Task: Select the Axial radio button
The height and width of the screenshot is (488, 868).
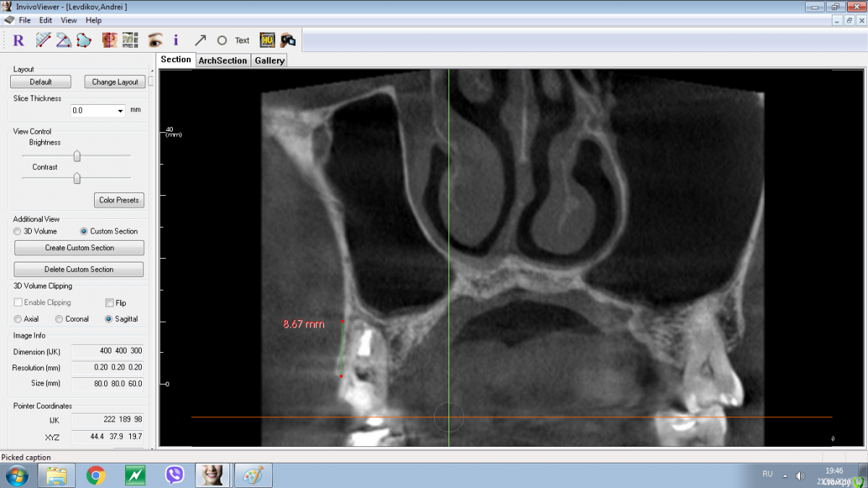Action: pos(18,319)
